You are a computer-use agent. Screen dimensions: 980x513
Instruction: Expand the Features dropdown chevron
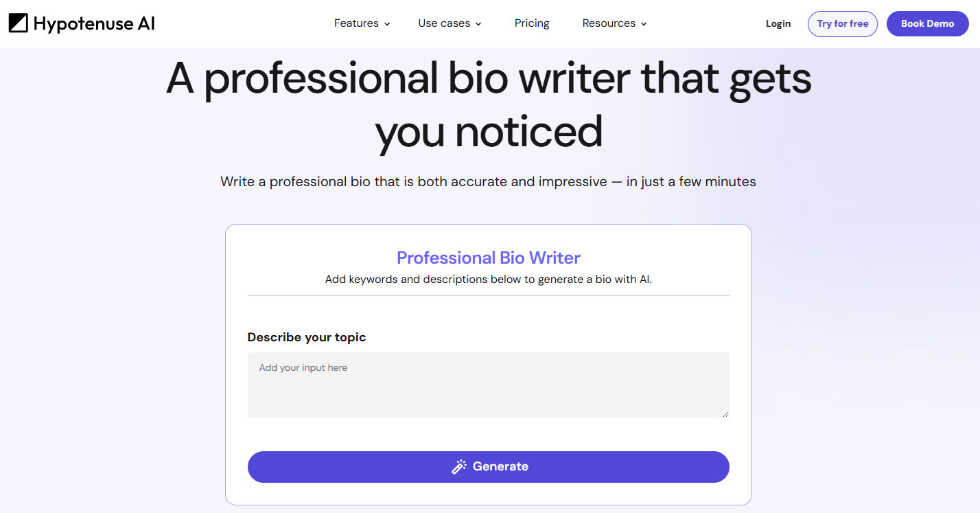pyautogui.click(x=386, y=23)
